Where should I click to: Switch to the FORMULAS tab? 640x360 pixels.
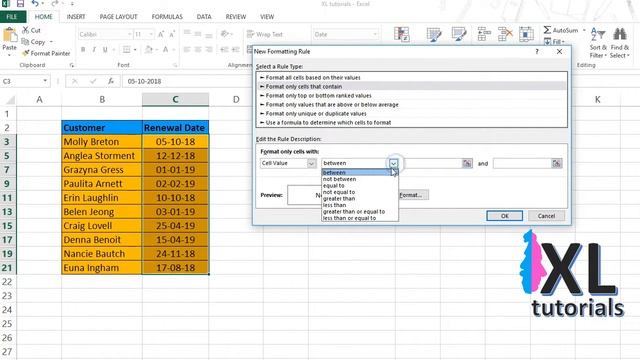(167, 17)
